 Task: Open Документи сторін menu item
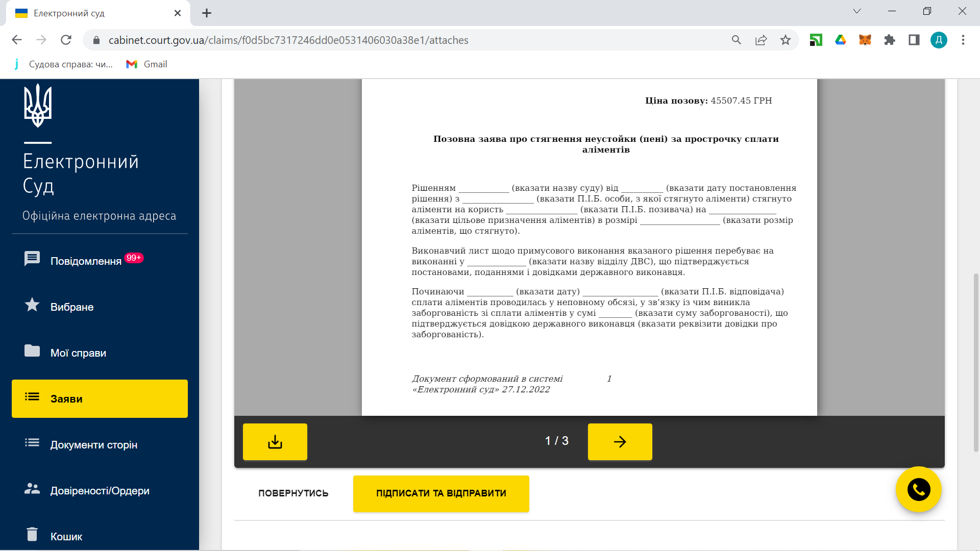point(93,444)
